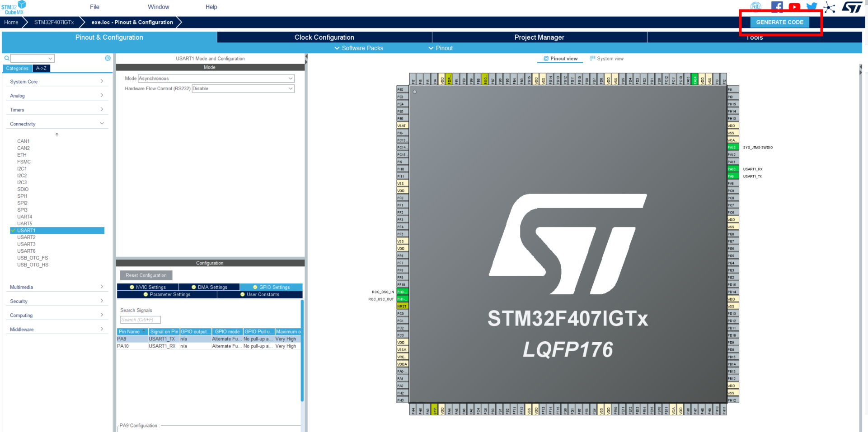Click the green PA9 pin (USART1_TX)
The image size is (868, 432).
tap(732, 176)
